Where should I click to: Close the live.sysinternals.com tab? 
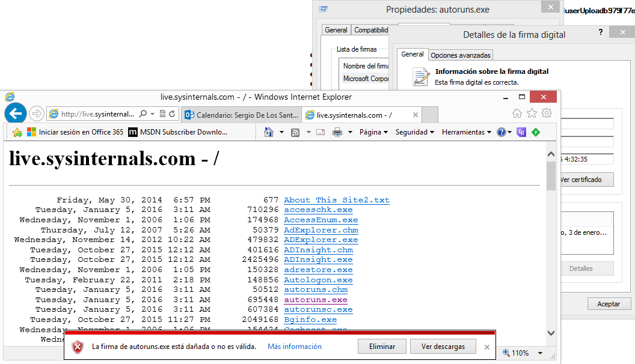pyautogui.click(x=415, y=115)
